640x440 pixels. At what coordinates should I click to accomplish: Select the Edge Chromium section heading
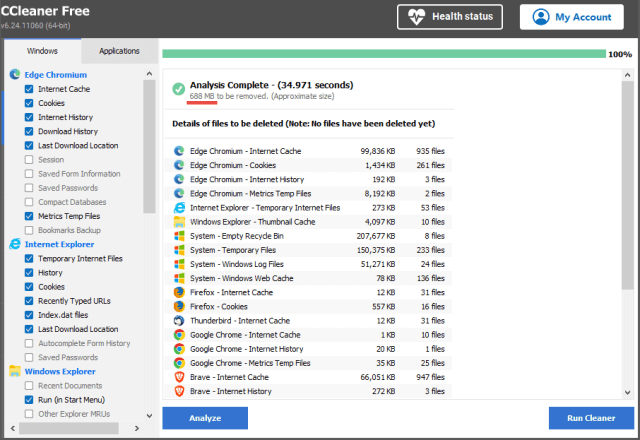pos(56,75)
